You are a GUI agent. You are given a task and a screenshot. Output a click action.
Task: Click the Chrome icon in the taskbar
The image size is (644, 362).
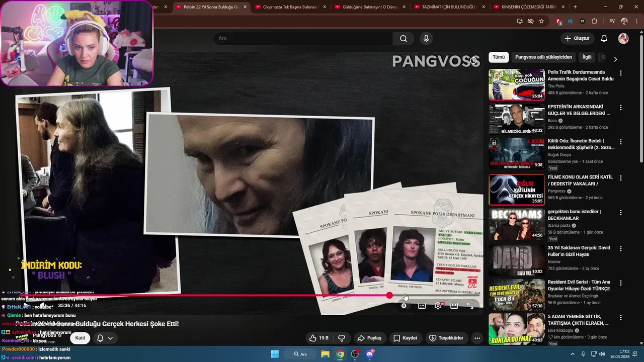point(341,354)
